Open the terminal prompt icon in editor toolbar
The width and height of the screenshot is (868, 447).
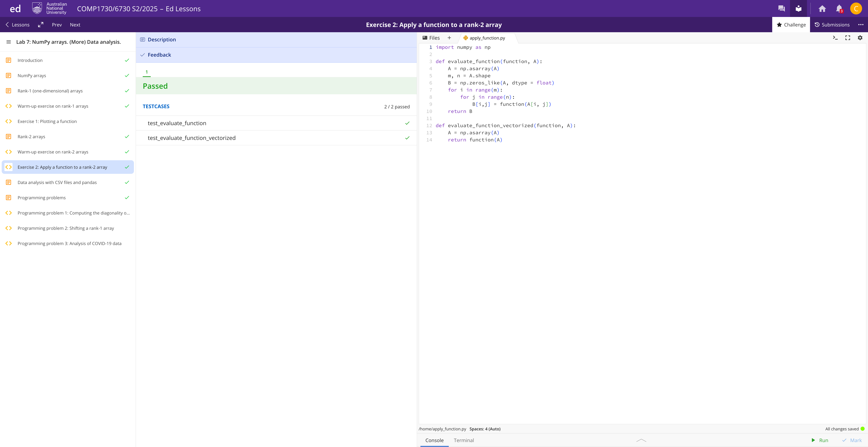(835, 38)
